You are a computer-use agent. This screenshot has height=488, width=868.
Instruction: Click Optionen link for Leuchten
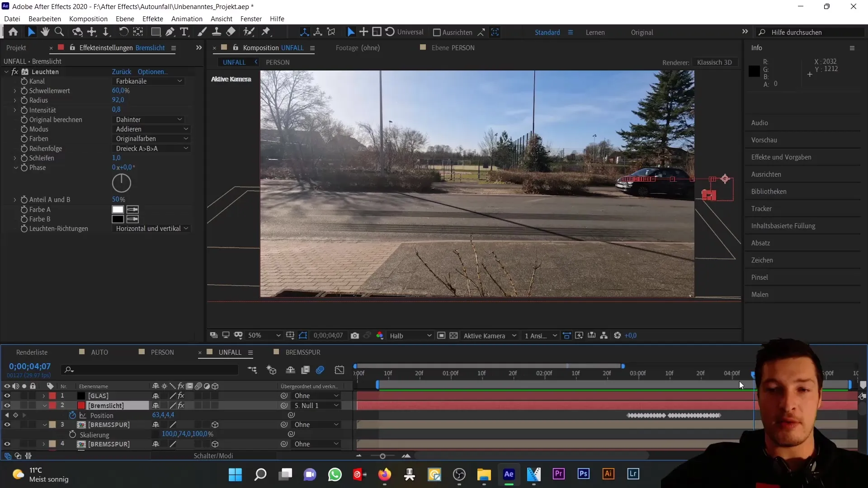[153, 72]
